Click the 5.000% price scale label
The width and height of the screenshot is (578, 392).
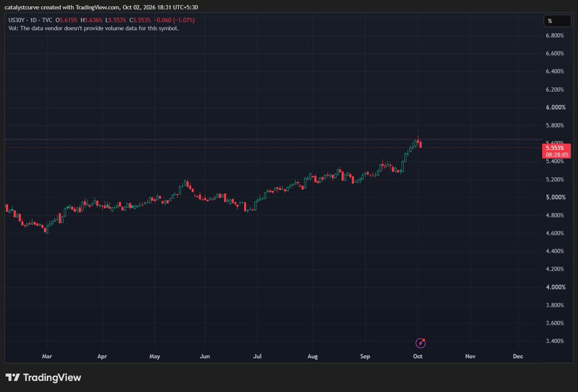pos(555,197)
